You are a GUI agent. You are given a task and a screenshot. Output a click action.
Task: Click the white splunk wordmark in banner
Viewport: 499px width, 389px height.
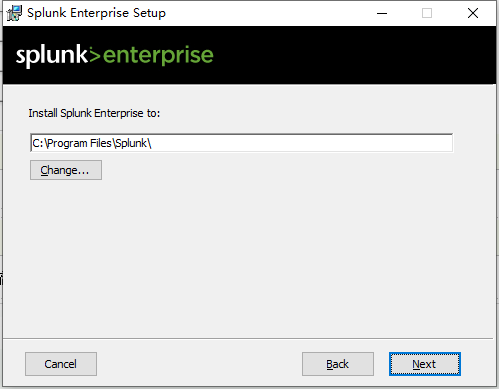pos(52,55)
